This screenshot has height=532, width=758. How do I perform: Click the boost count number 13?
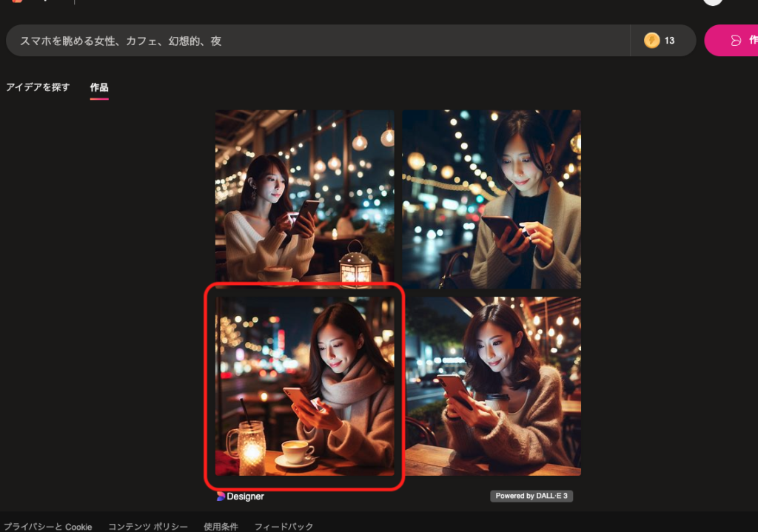coord(669,41)
